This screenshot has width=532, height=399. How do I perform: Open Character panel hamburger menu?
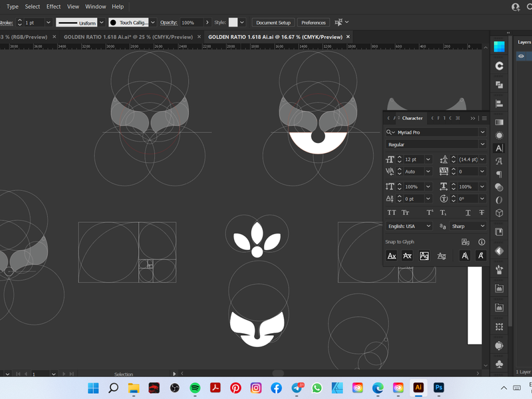[x=484, y=118]
